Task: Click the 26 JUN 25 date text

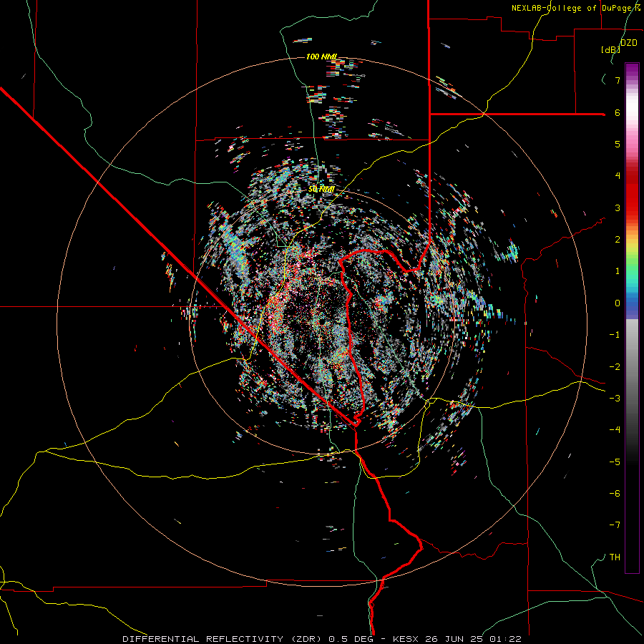Action: (x=454, y=639)
